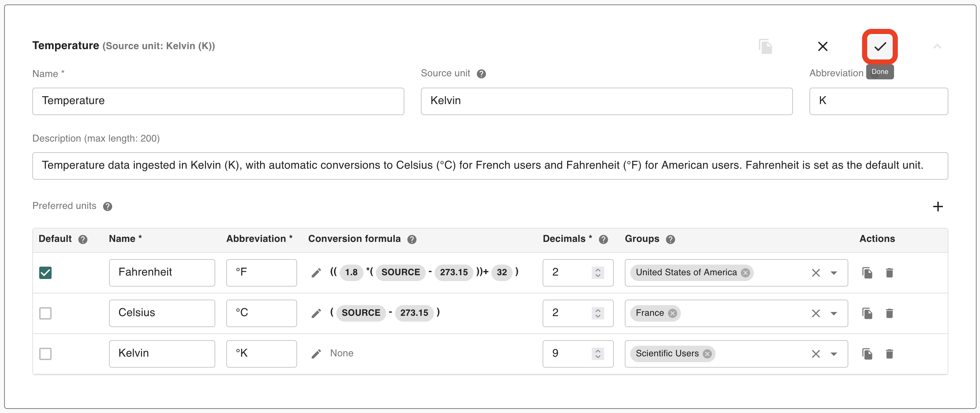Open the Source unit help icon
The height and width of the screenshot is (413, 980).
481,74
